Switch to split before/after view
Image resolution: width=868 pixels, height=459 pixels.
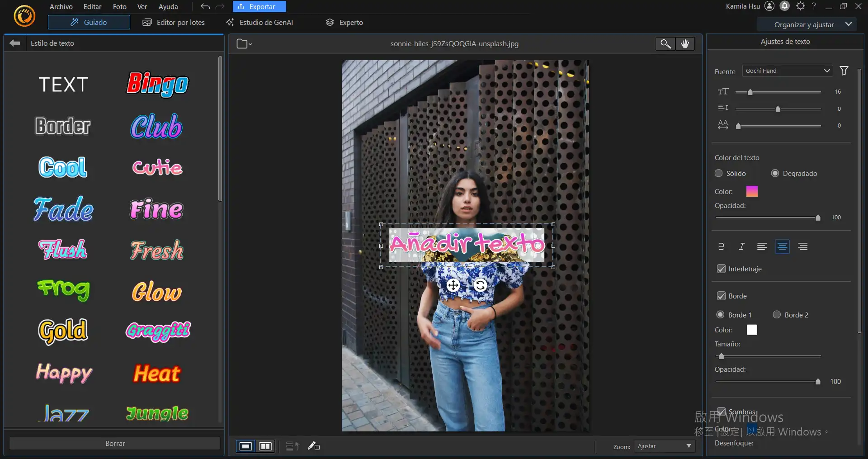265,446
